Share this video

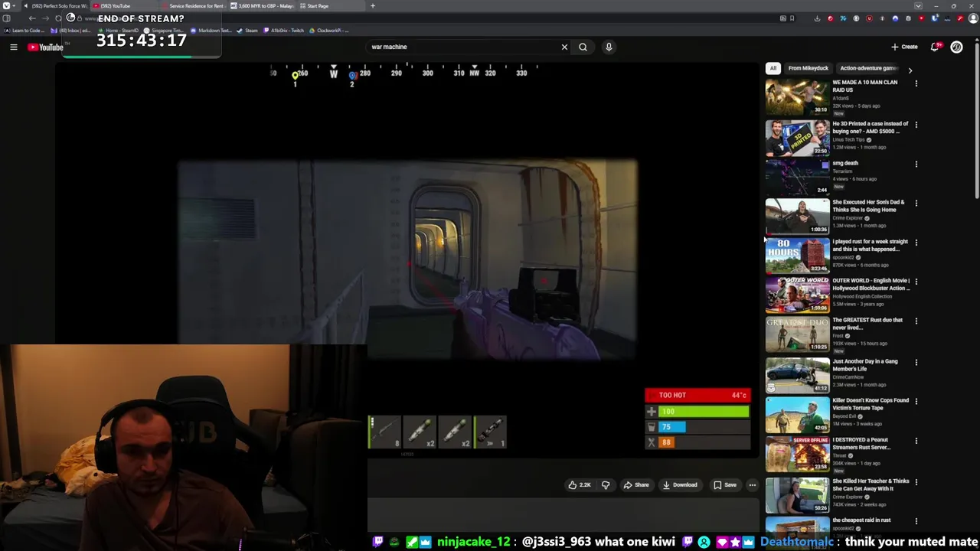[x=636, y=484]
